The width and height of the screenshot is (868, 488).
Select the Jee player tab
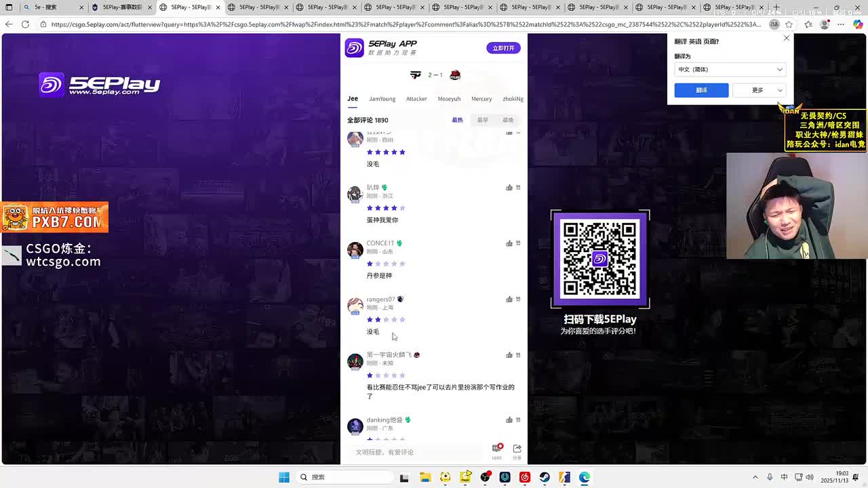pos(353,99)
